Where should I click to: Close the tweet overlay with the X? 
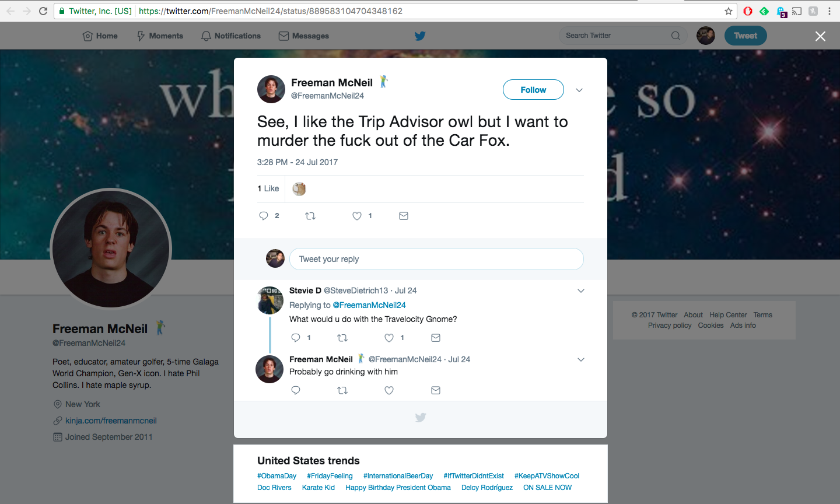coord(820,36)
